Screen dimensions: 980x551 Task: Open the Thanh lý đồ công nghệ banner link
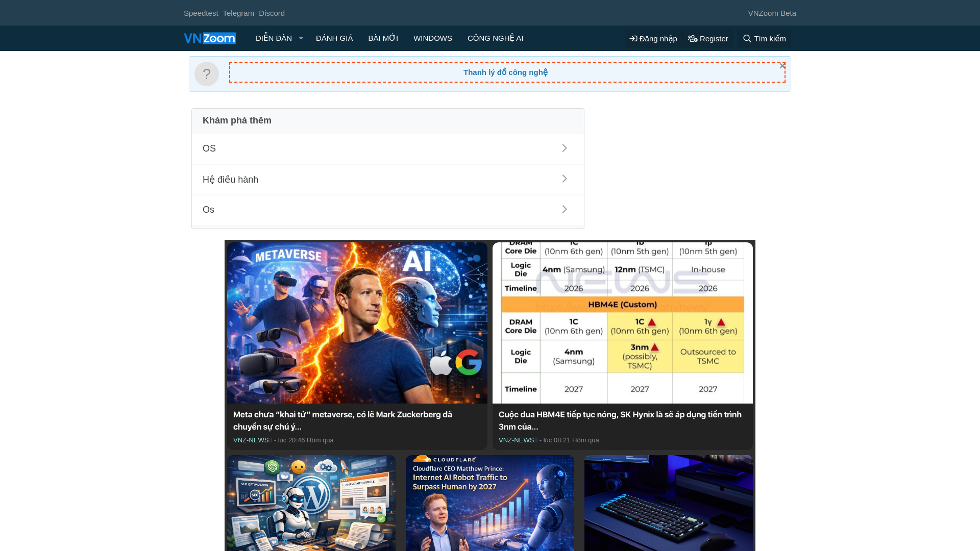[505, 72]
